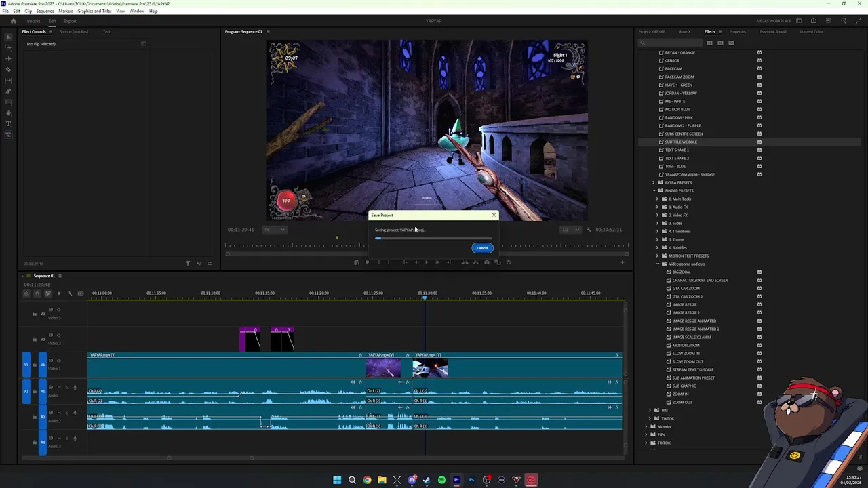Expand the 0. Main Tools folder
The height and width of the screenshot is (488, 868).
[x=658, y=199]
